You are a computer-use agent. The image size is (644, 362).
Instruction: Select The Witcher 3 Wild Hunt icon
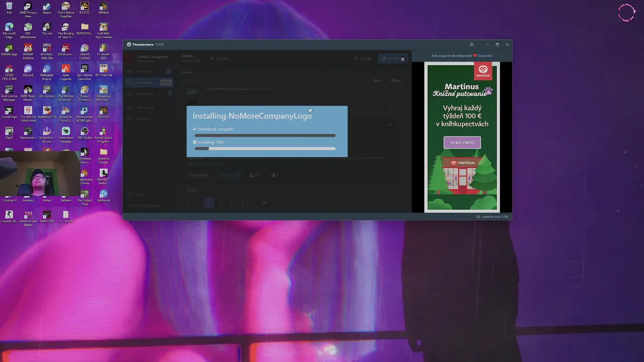point(28,114)
